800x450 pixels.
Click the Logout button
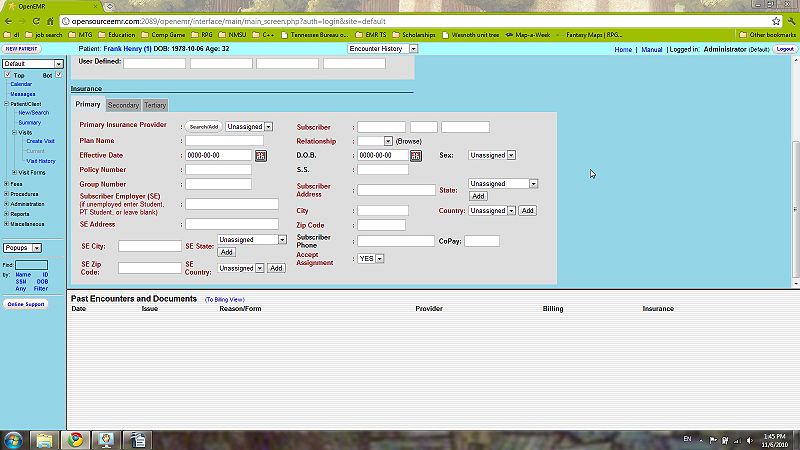[785, 49]
